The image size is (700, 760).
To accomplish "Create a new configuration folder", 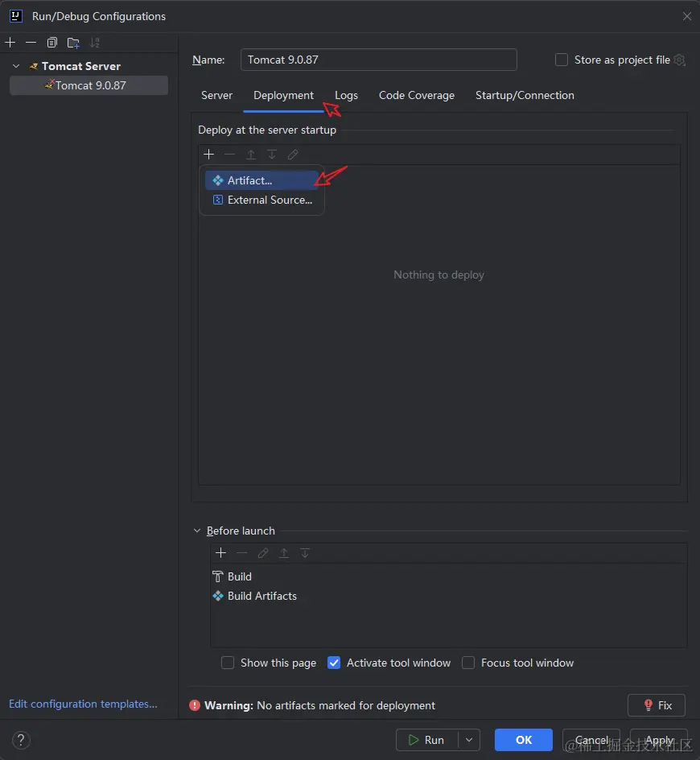I will 74,43.
